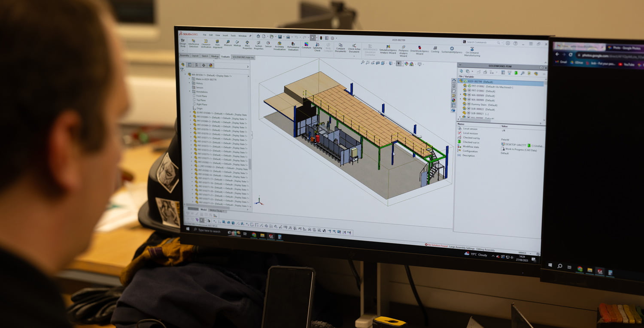Switch to the Assembly ribbon tab
Viewport: 644px width, 328px height.
pyautogui.click(x=185, y=55)
